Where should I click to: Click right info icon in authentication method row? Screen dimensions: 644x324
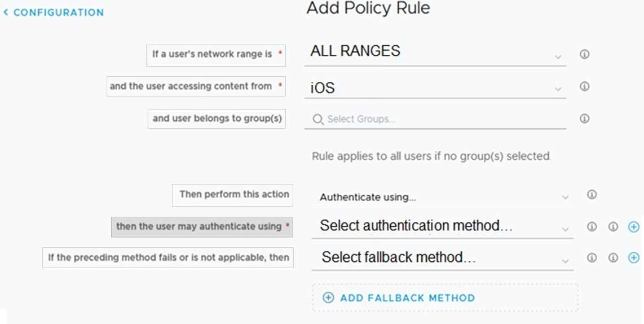pos(613,227)
